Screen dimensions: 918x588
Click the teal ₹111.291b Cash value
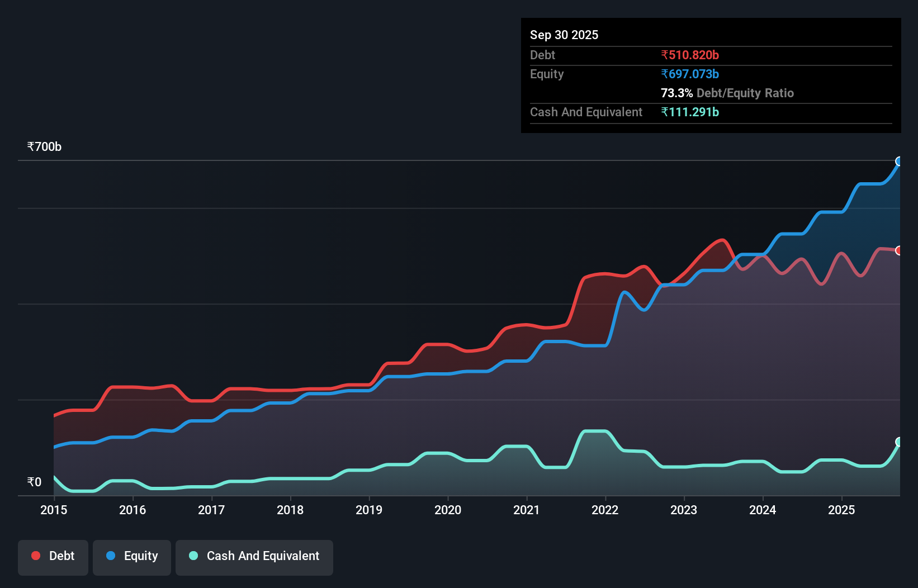pos(690,112)
